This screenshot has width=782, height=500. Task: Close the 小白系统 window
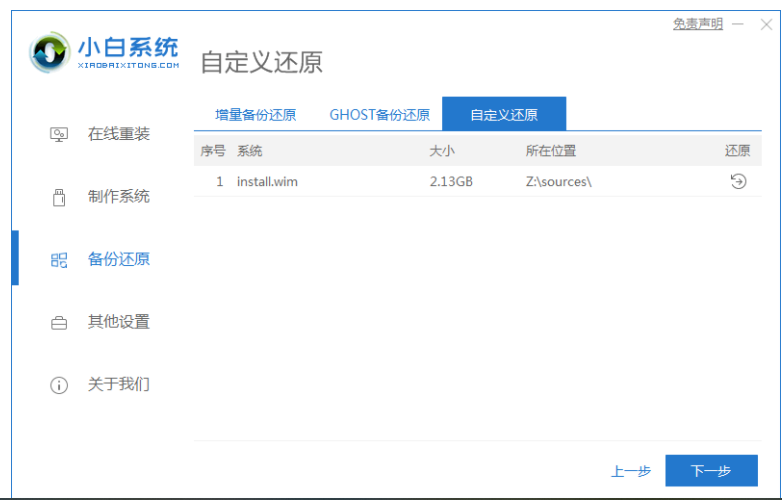pos(766,25)
